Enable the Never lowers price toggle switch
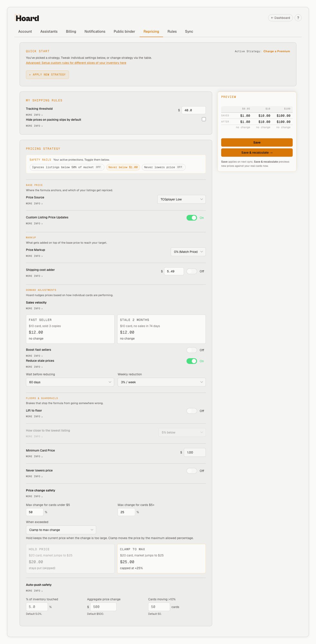Screen dimensions: 316x644 [192, 471]
